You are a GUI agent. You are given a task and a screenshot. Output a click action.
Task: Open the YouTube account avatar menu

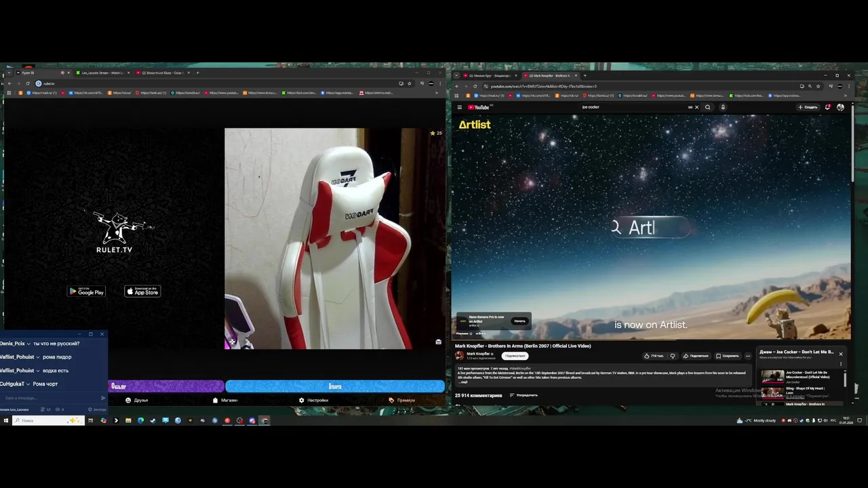point(840,107)
